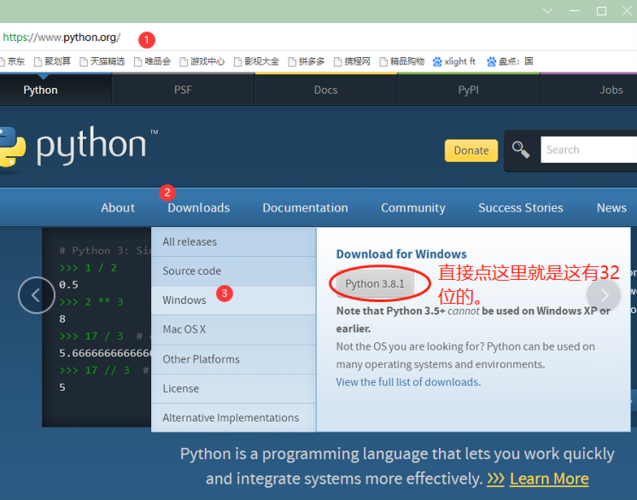Viewport: 637px width, 500px height.
Task: Click the previous slide arrow circle
Action: click(x=37, y=295)
